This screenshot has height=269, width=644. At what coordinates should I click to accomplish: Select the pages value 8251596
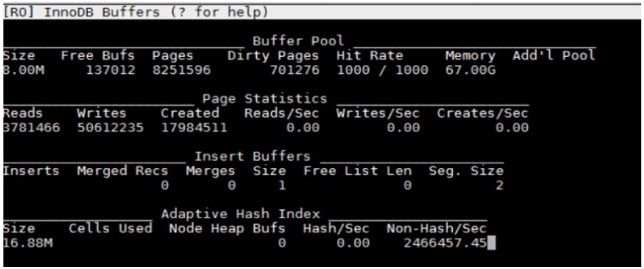182,70
